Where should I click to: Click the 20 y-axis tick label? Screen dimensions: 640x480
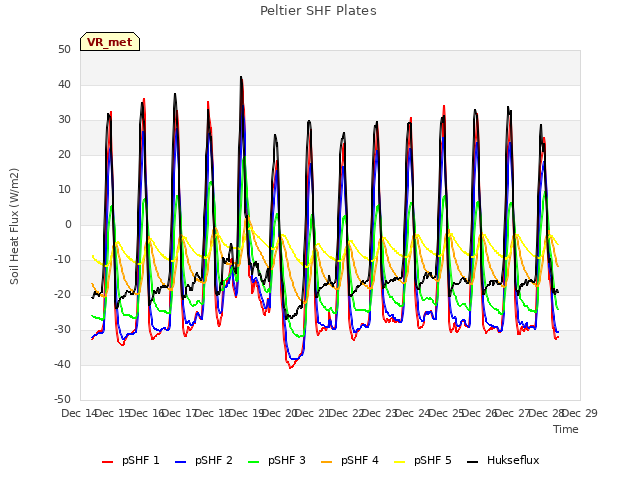coord(64,155)
